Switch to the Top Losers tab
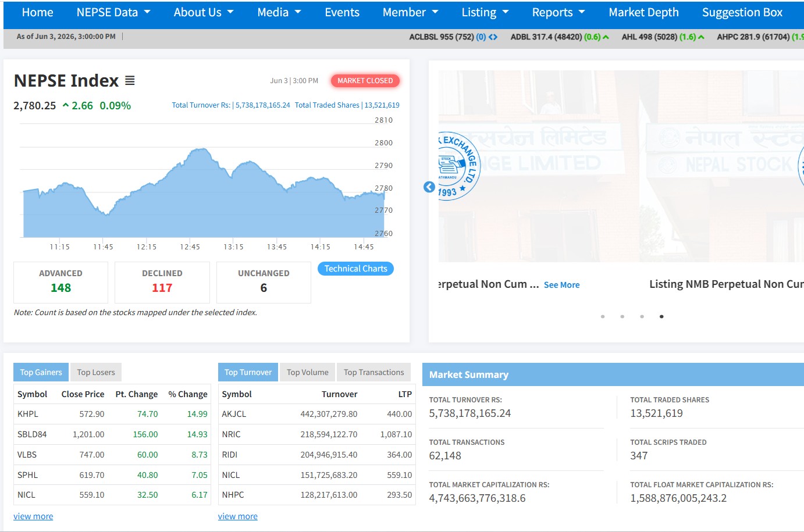 pyautogui.click(x=96, y=372)
